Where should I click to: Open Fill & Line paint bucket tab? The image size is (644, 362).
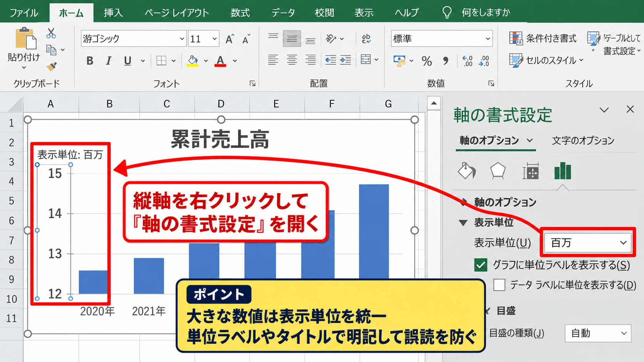[466, 171]
